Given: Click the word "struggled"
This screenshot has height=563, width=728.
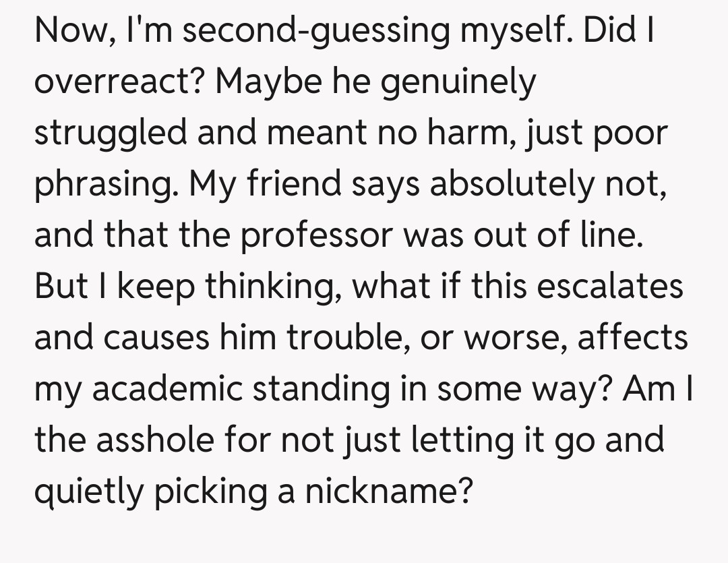Looking at the screenshot, I should pyautogui.click(x=111, y=133).
